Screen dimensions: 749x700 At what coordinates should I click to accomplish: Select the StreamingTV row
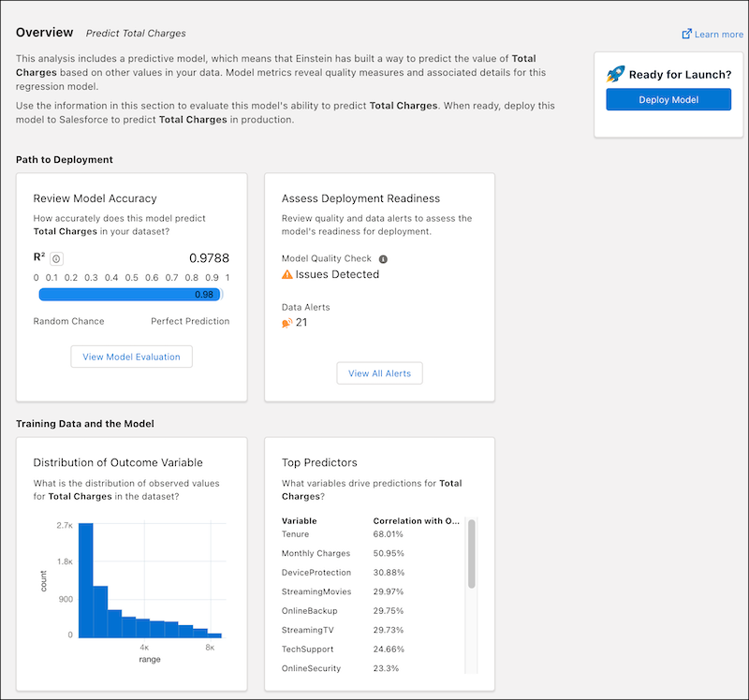click(x=371, y=630)
